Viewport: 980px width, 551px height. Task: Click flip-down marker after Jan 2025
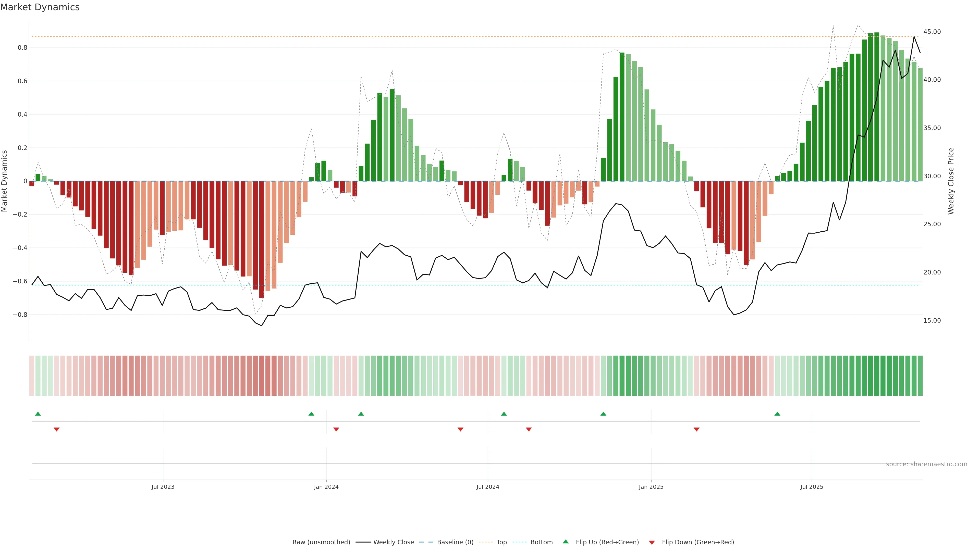696,429
